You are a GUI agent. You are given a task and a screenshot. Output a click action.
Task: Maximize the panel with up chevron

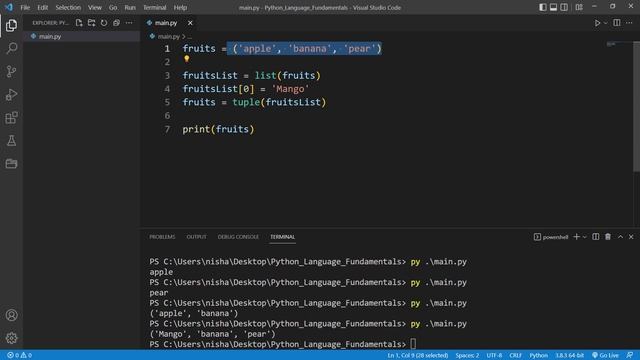click(620, 237)
